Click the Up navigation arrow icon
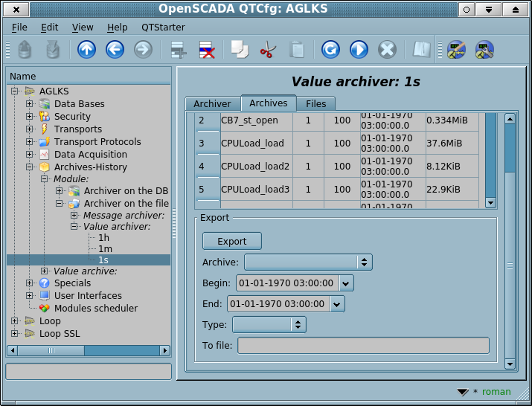The image size is (532, 406). tap(87, 50)
